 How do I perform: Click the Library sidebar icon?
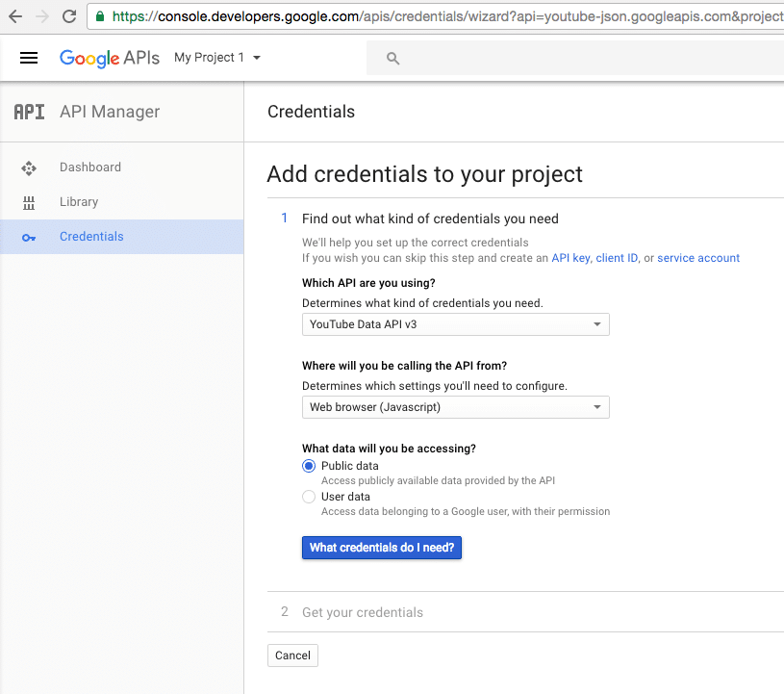tap(29, 203)
